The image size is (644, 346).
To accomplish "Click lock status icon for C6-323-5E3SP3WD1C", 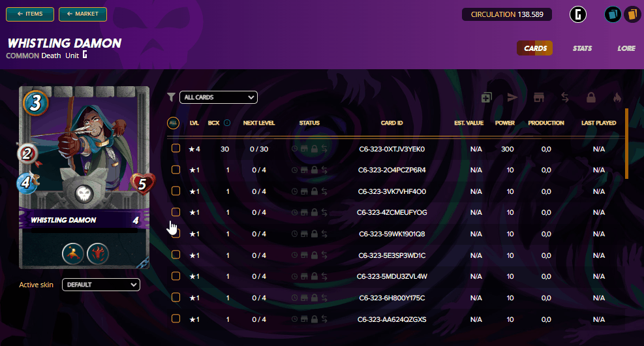I will click(314, 255).
